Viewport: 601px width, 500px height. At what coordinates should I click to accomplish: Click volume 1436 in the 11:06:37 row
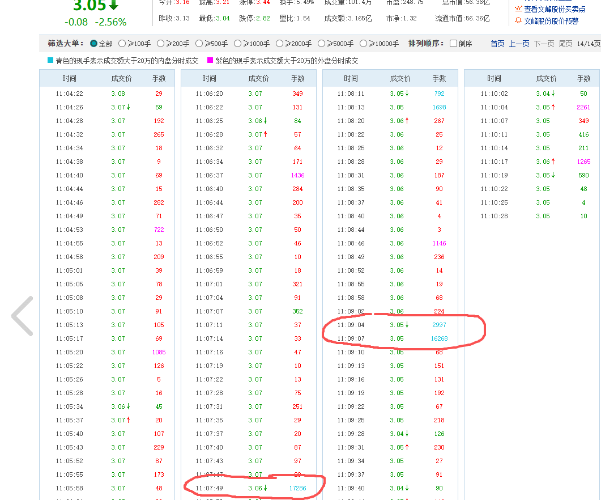click(x=297, y=175)
